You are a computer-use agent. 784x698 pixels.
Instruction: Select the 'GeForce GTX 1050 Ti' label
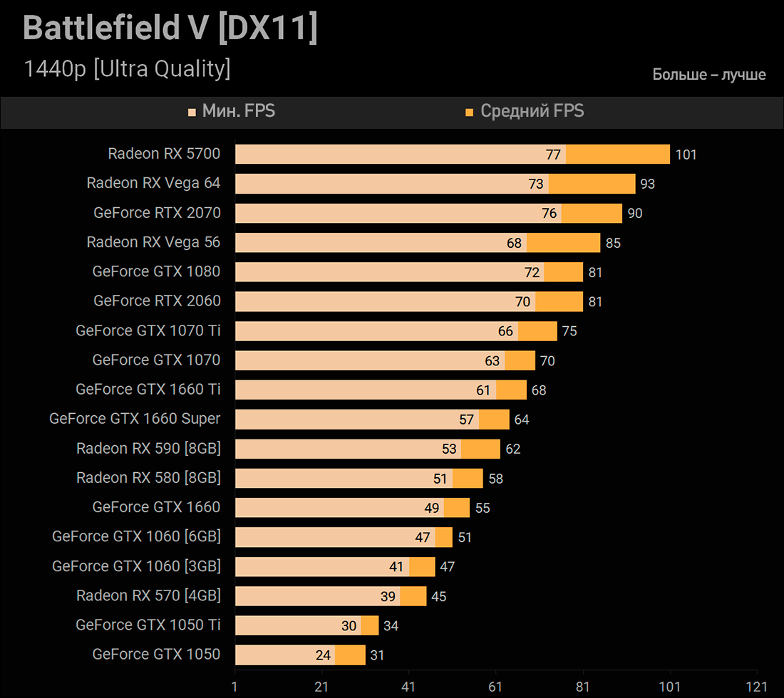coord(148,625)
